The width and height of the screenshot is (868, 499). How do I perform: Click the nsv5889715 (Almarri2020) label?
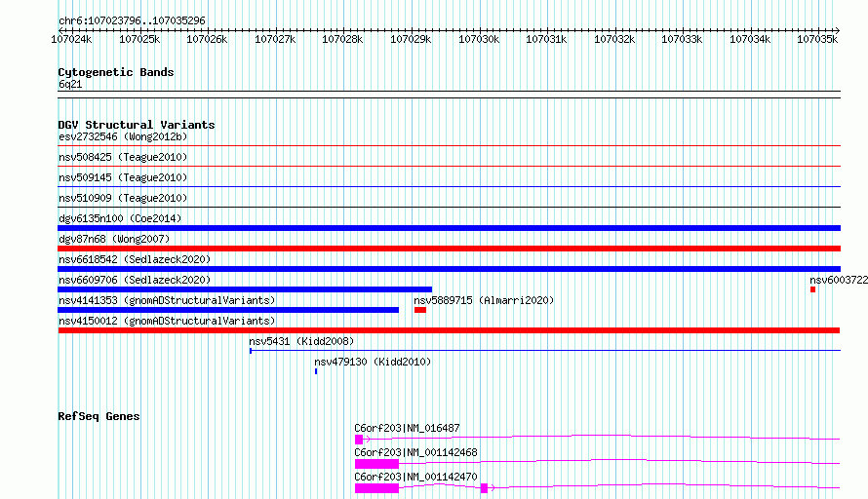484,300
